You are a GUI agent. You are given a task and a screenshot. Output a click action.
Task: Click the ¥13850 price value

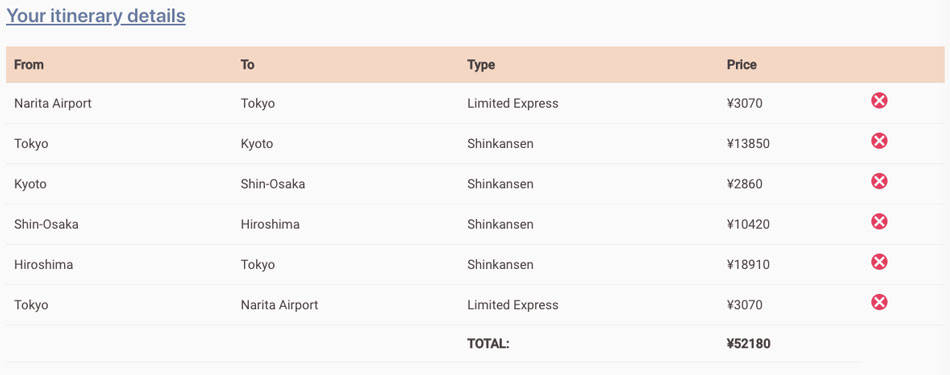[x=748, y=144]
